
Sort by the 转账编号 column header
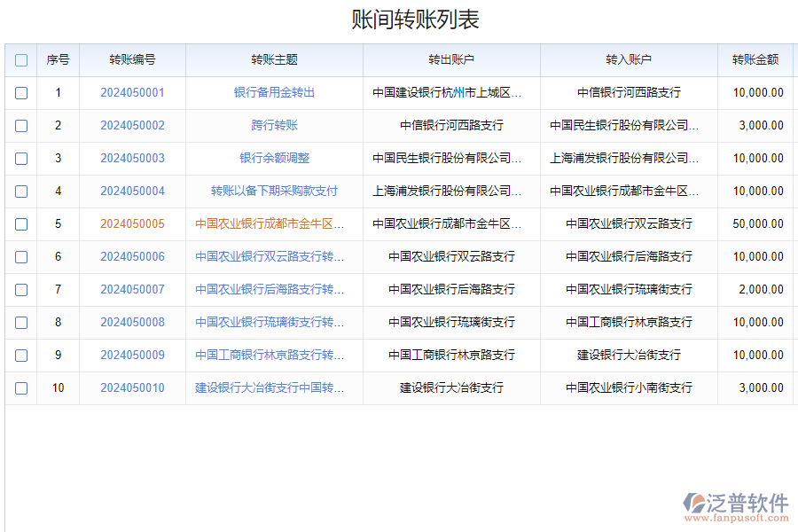[x=132, y=60]
